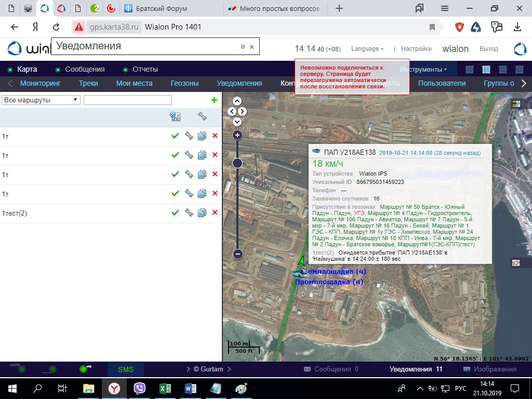Toggle the green checkmark of the first 1т route
The height and width of the screenshot is (399, 532).
[x=175, y=136]
